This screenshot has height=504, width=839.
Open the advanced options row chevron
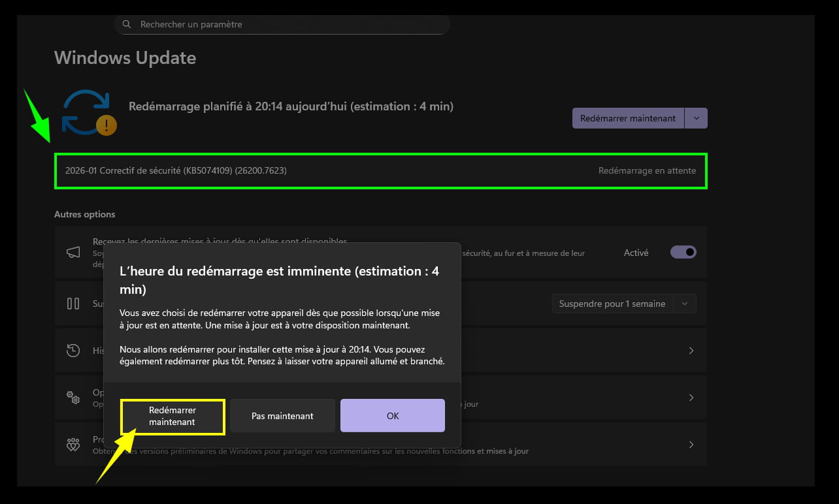[x=691, y=398]
